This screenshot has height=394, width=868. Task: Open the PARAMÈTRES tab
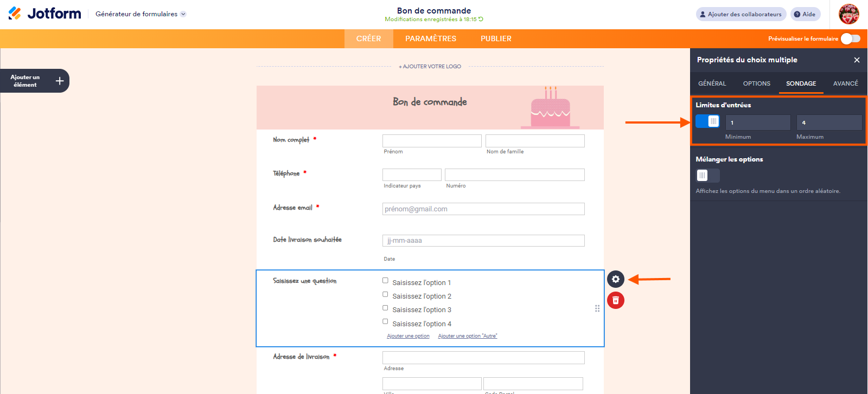pos(431,38)
